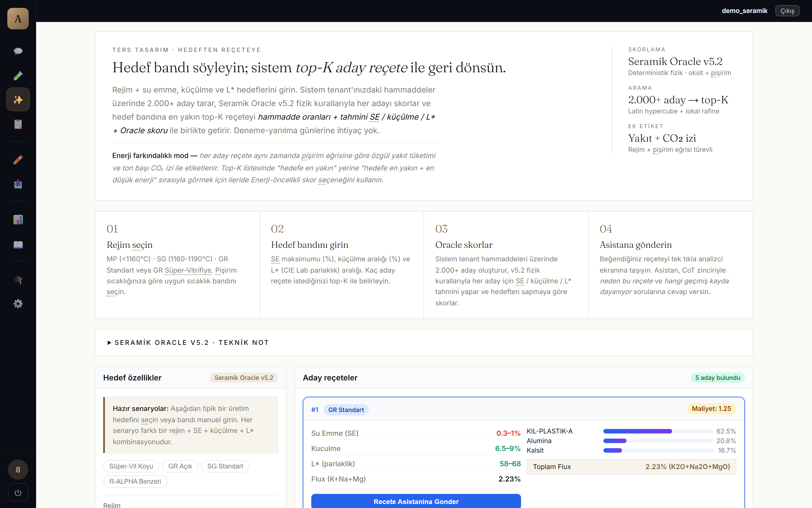
Task: Open the pencil edit icon
Action: [x=18, y=159]
